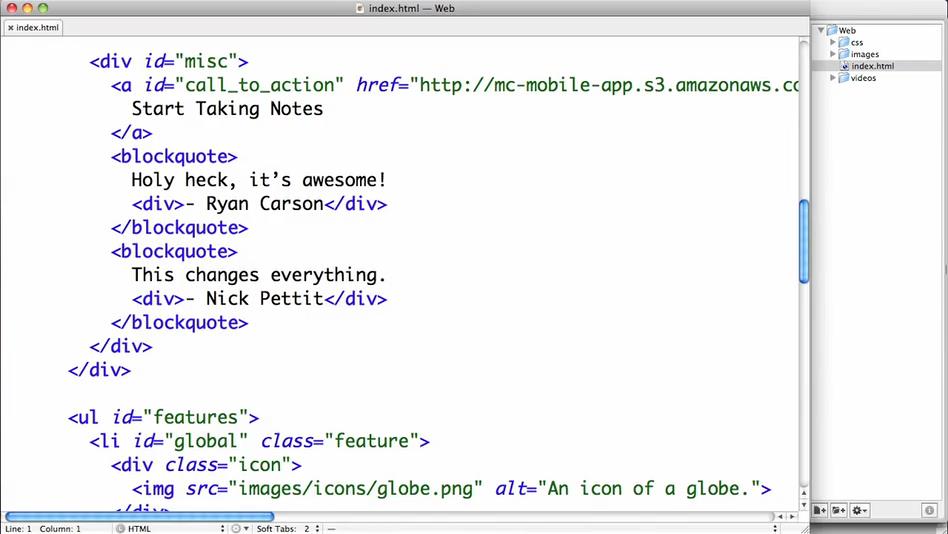Screen dimensions: 948x534
Task: Click the index.html file icon in drawer
Action: 845,66
